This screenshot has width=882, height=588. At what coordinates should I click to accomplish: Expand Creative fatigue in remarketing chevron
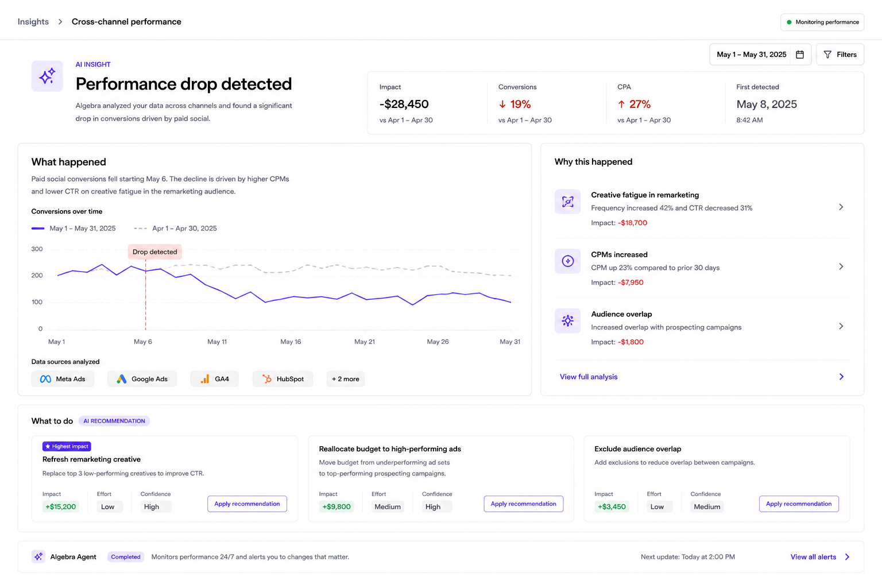841,207
